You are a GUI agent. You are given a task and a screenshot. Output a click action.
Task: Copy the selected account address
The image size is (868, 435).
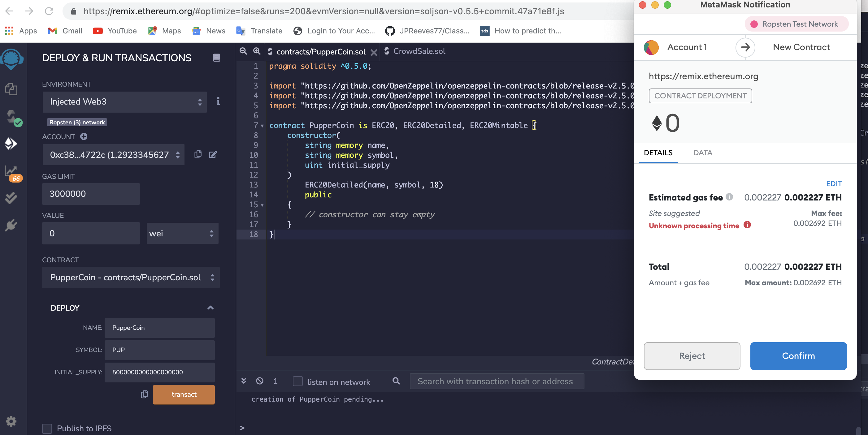[198, 154]
